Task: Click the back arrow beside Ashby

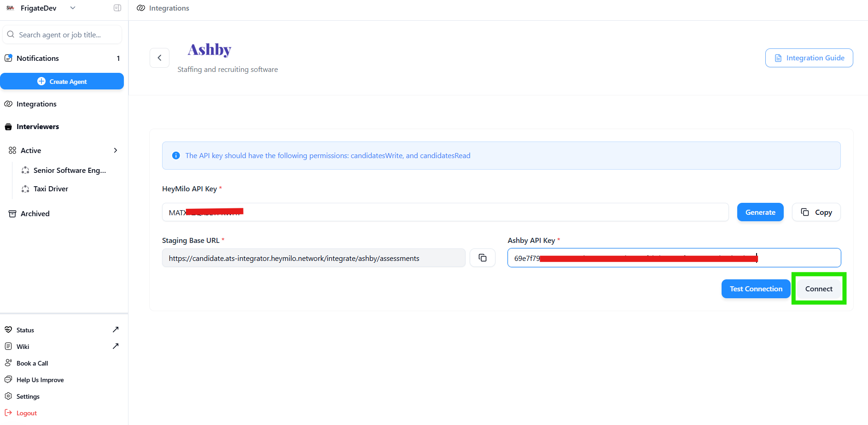Action: pos(159,58)
